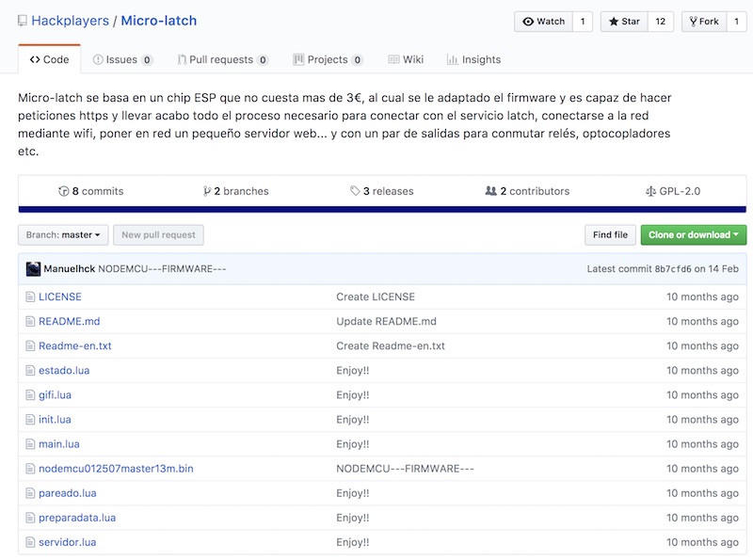Click the file icon for nodemcu012507master13m.bin
Image resolution: width=753 pixels, height=560 pixels.
coord(30,469)
